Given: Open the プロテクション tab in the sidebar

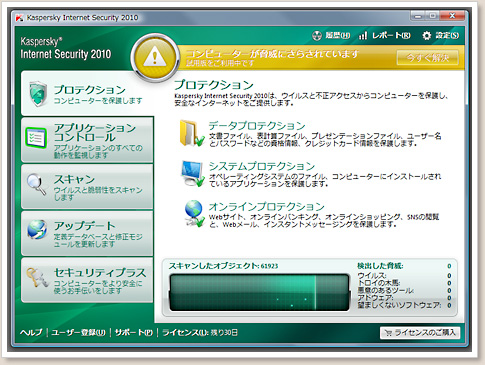Looking at the screenshot, I should (87, 93).
